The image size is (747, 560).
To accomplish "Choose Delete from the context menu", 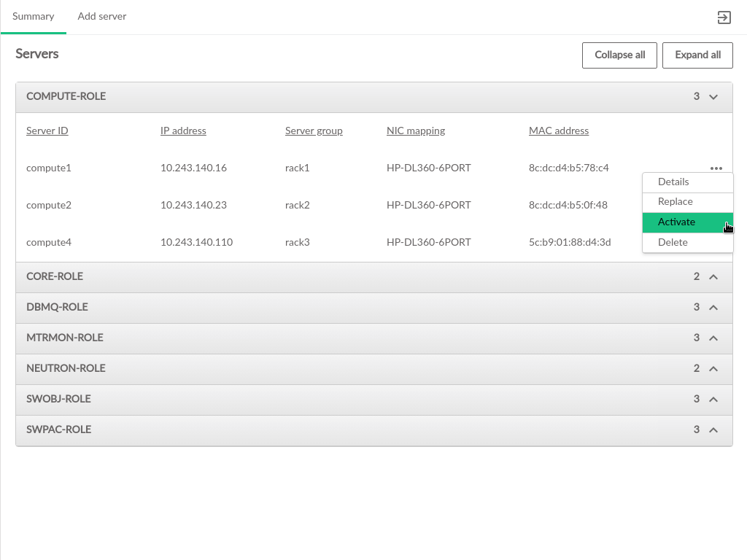I will [673, 243].
